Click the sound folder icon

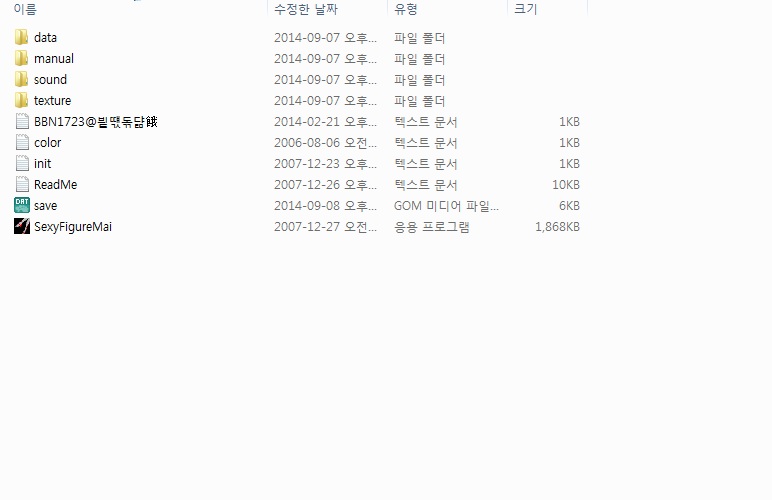(x=21, y=80)
